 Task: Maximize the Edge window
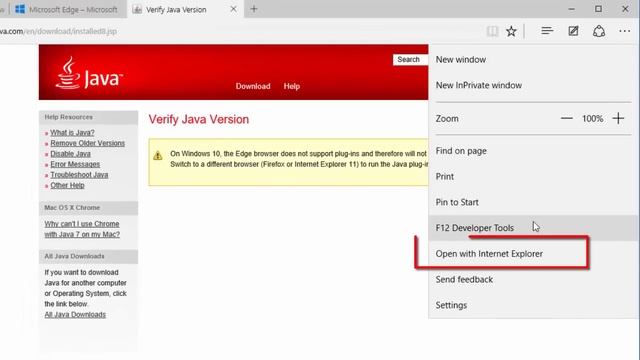click(x=598, y=9)
